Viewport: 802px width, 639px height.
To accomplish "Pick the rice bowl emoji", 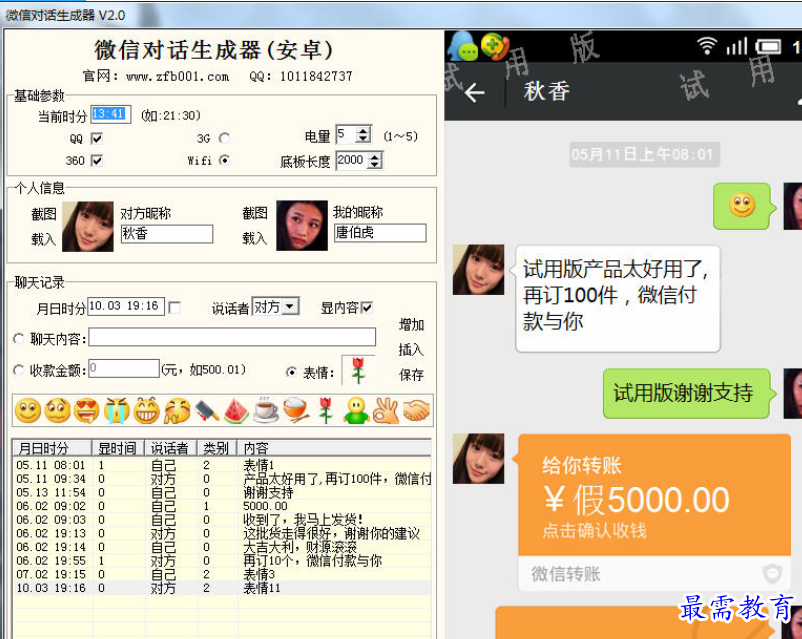I will click(296, 410).
